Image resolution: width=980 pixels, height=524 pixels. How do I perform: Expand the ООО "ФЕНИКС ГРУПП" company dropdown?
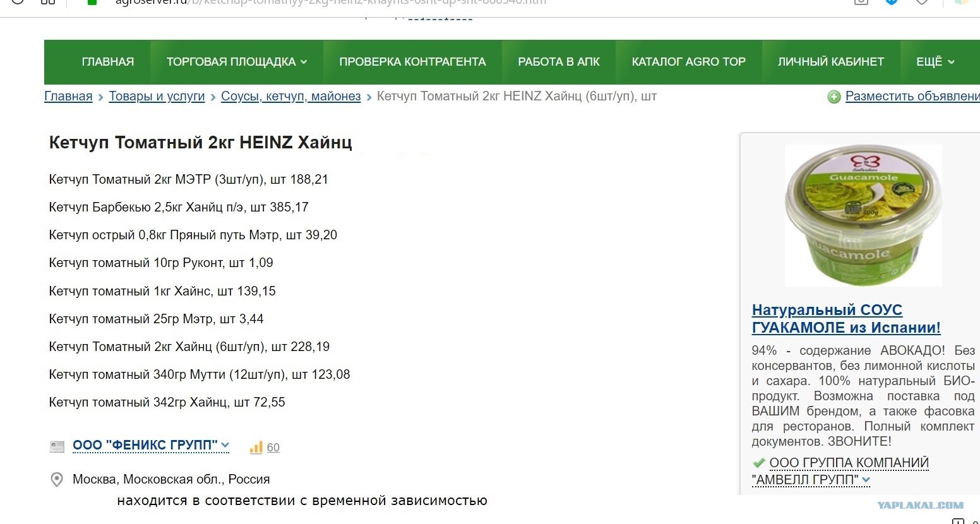[x=151, y=445]
